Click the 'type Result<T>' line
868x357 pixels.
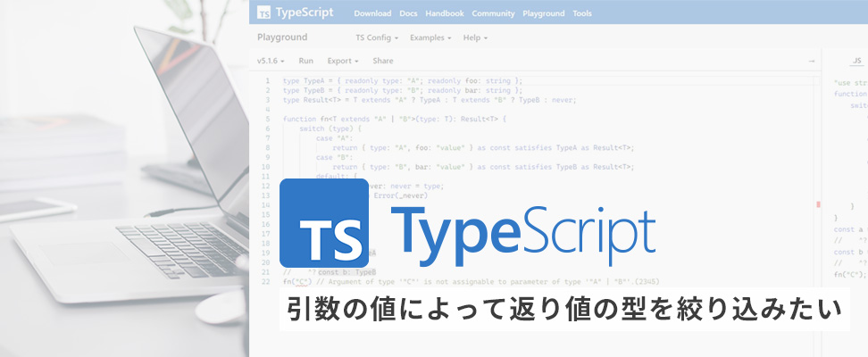[x=430, y=100]
